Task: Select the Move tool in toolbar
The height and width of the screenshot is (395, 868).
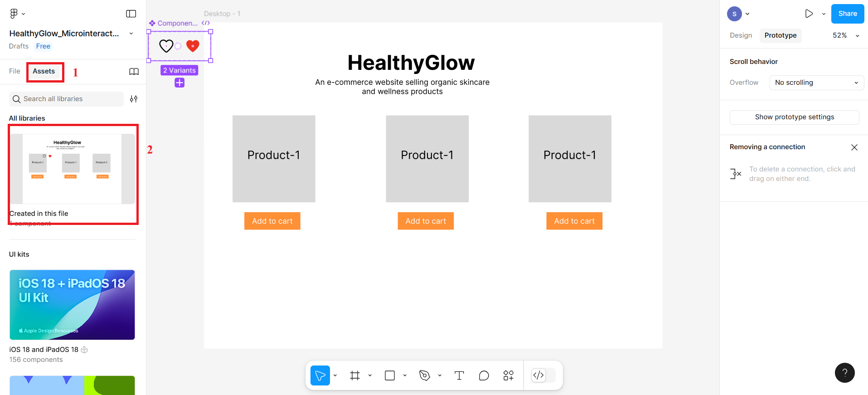Action: tap(320, 375)
